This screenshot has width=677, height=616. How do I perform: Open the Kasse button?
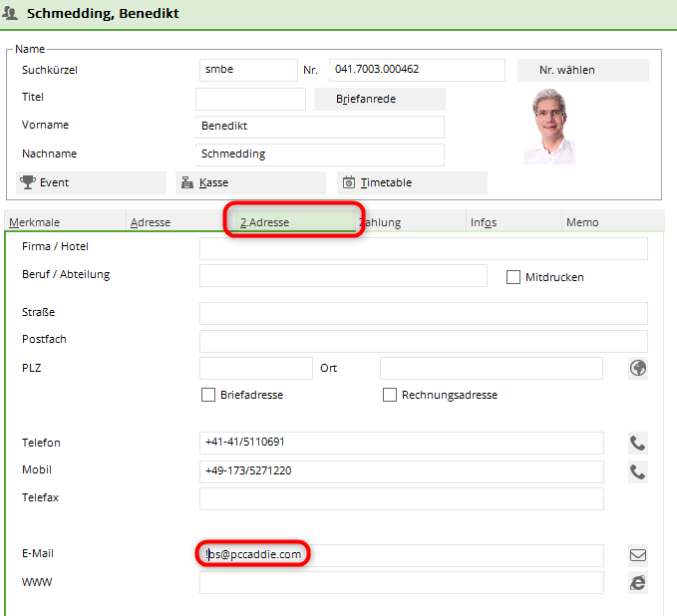pyautogui.click(x=250, y=182)
